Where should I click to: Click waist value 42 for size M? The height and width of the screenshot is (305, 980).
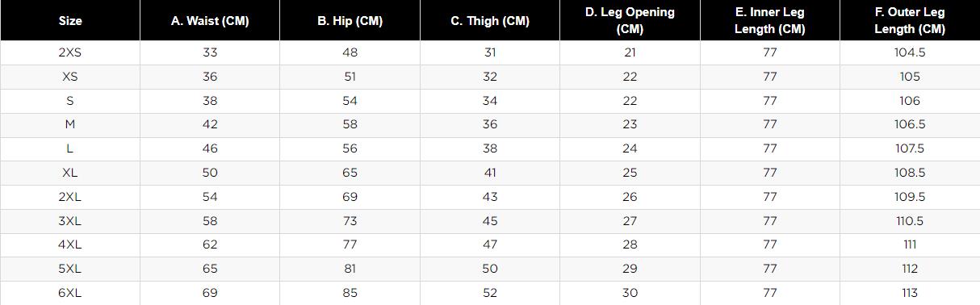tap(210, 124)
